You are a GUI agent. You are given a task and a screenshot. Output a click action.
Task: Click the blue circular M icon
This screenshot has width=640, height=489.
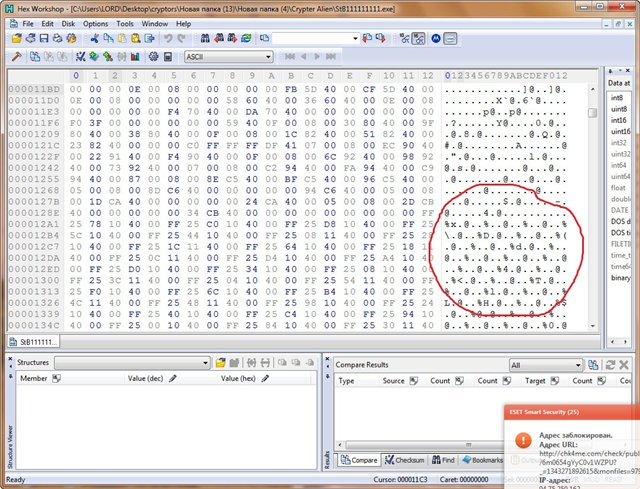click(x=436, y=38)
